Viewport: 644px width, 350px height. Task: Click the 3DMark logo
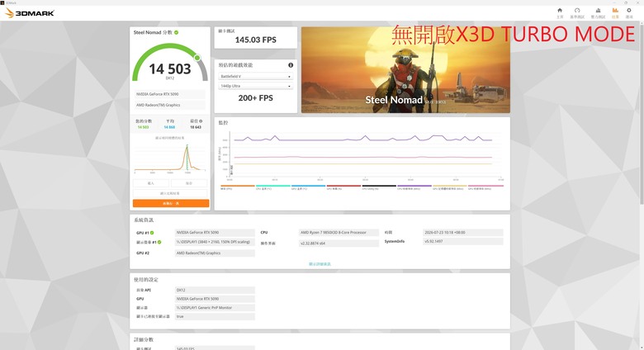(x=30, y=13)
